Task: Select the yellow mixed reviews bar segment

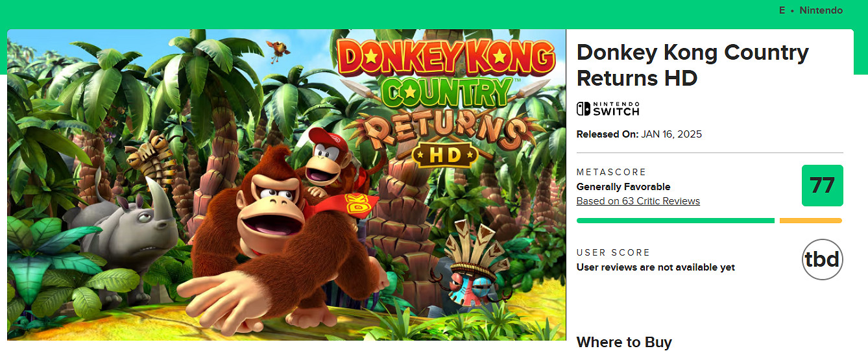Action: 810,221
